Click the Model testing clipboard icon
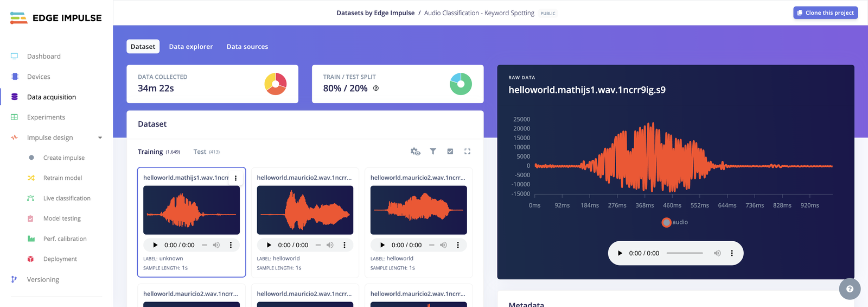Image resolution: width=868 pixels, height=307 pixels. click(30, 218)
